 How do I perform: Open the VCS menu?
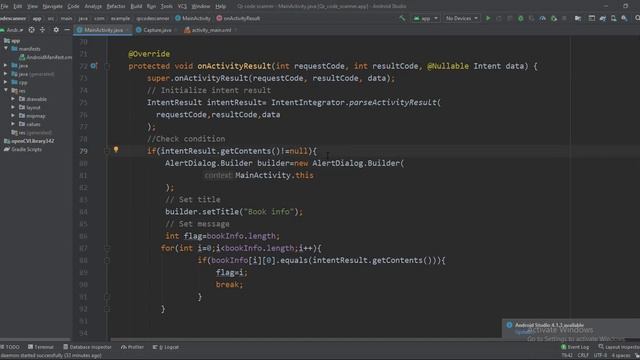pos(182,6)
